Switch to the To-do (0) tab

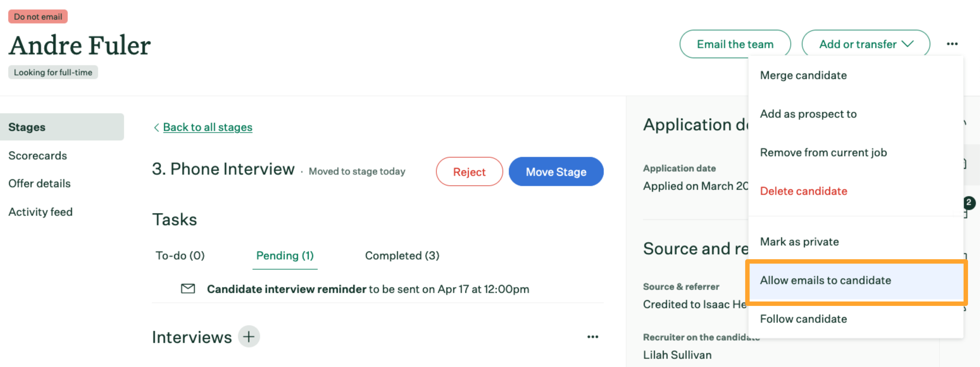point(180,256)
